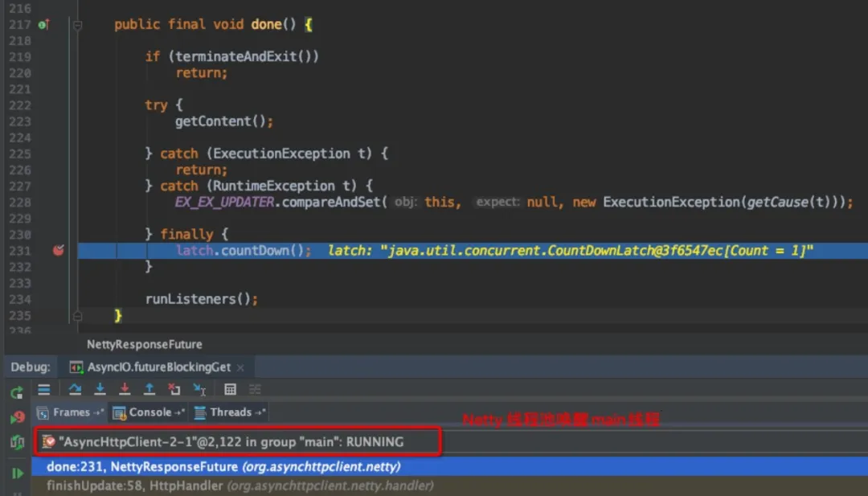868x496 pixels.
Task: Click the Drop Frame icon
Action: coord(174,389)
